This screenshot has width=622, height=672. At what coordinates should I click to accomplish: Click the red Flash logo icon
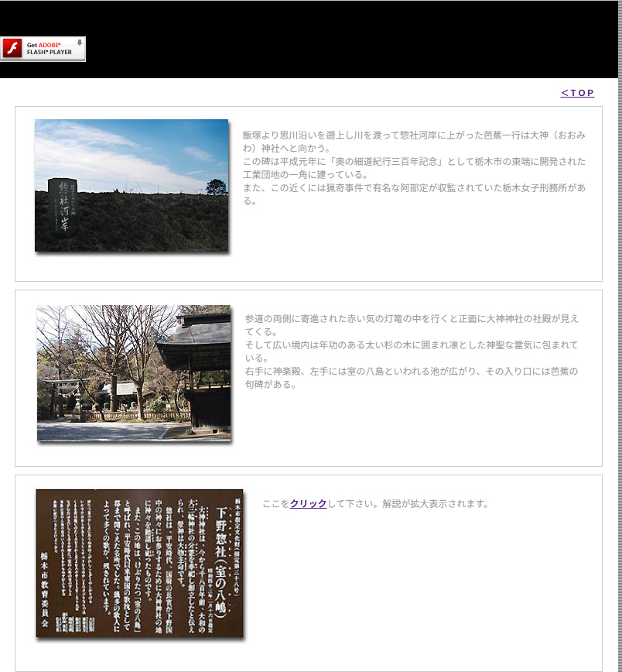tap(12, 49)
